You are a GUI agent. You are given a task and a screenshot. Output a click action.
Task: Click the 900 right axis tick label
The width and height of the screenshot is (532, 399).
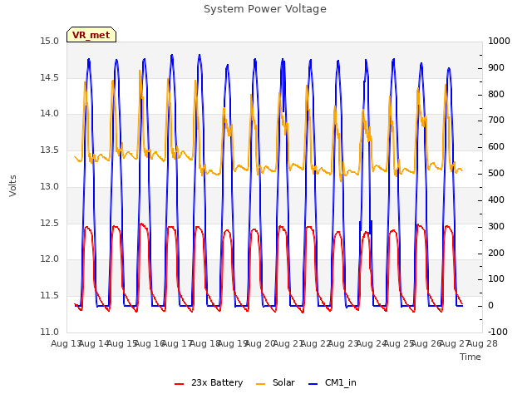point(496,67)
